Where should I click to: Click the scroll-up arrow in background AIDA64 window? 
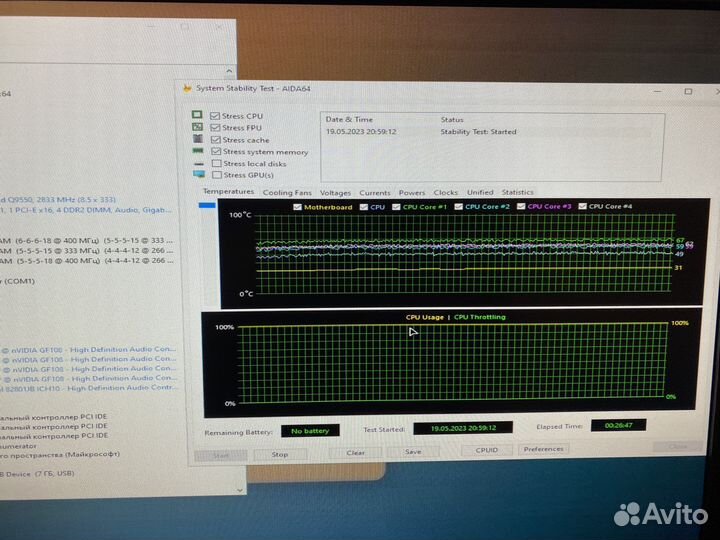pyautogui.click(x=229, y=71)
